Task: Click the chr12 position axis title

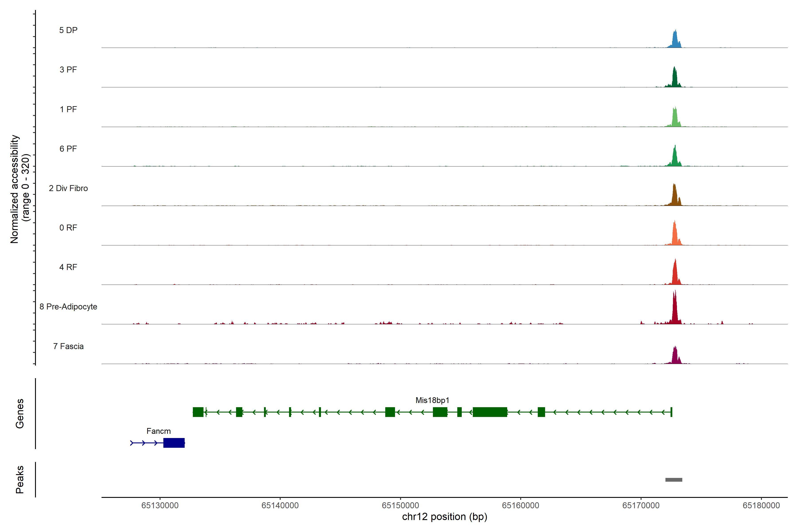Action: (444, 517)
